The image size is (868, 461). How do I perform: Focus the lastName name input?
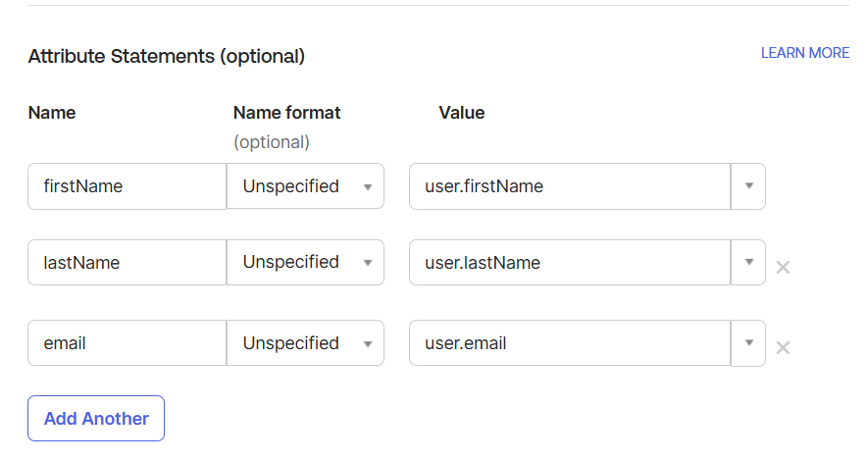point(128,262)
